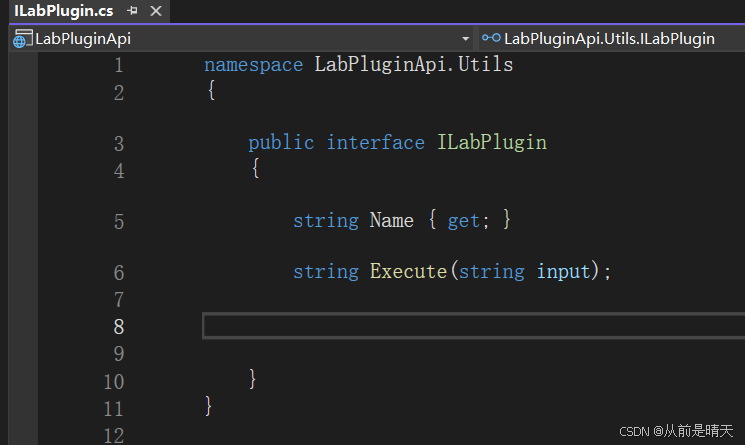Click line number 1 in gutter
The image size is (745, 445).
pyautogui.click(x=119, y=65)
